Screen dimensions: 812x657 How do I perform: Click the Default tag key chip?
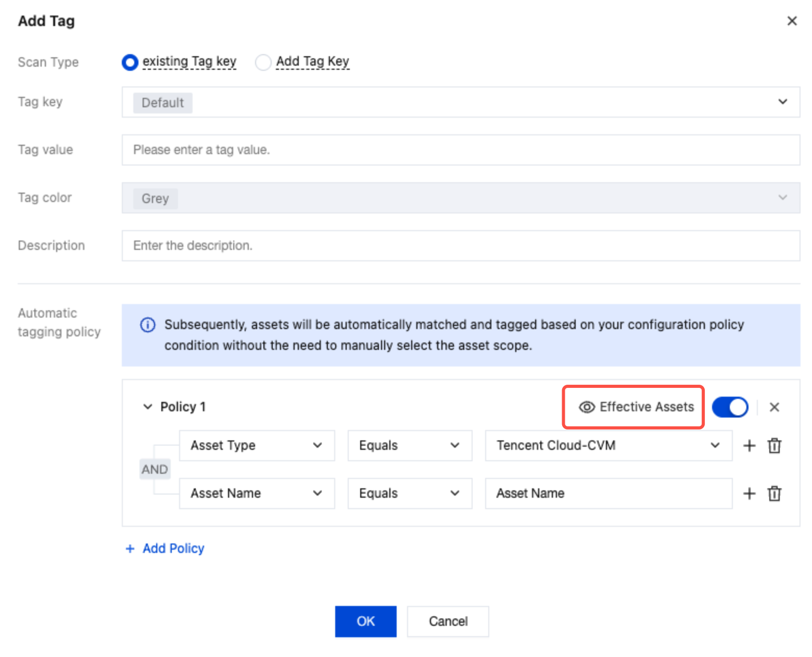[x=162, y=103]
